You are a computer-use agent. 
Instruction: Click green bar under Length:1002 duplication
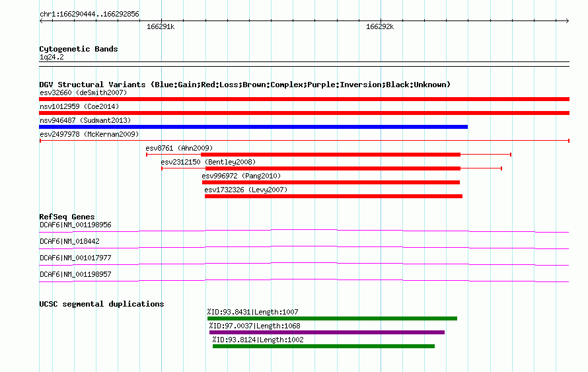click(x=324, y=346)
